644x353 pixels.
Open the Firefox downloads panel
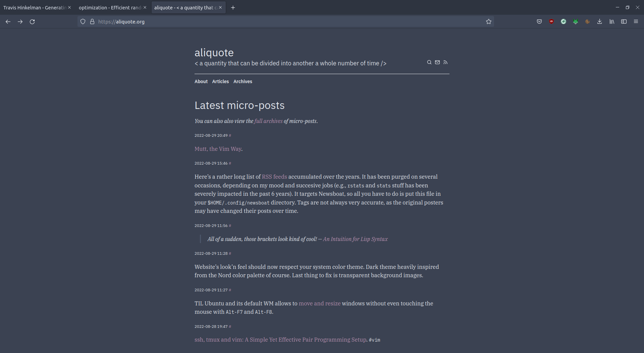[x=600, y=21]
